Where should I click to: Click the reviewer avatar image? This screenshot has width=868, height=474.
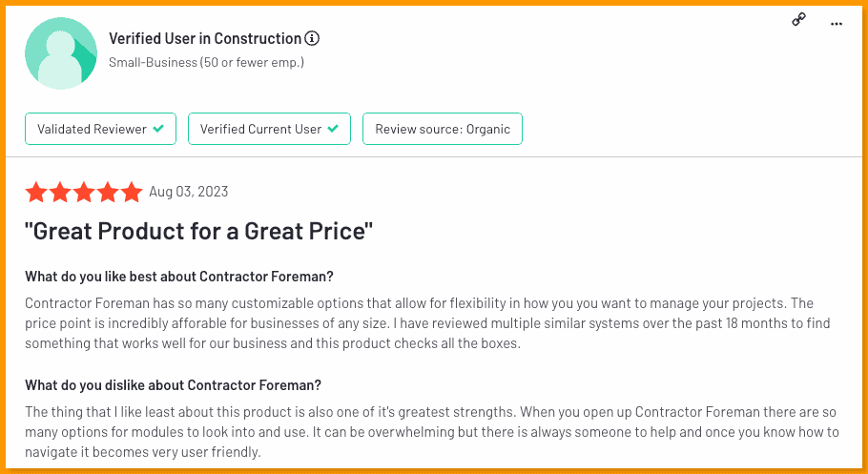coord(61,53)
